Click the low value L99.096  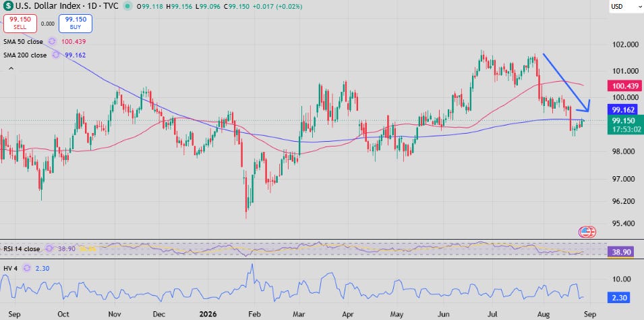pyautogui.click(x=210, y=7)
